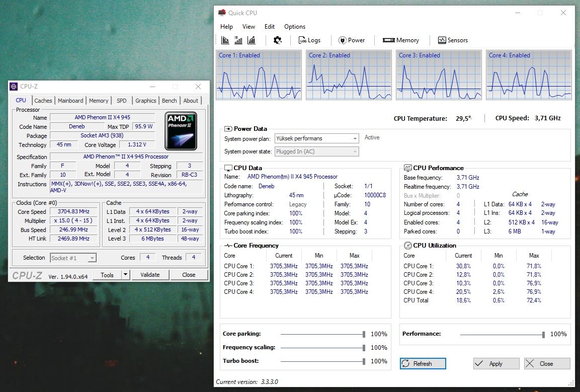The image size is (580, 392).
Task: Click the Validate button in CPU-Z
Action: pyautogui.click(x=150, y=275)
